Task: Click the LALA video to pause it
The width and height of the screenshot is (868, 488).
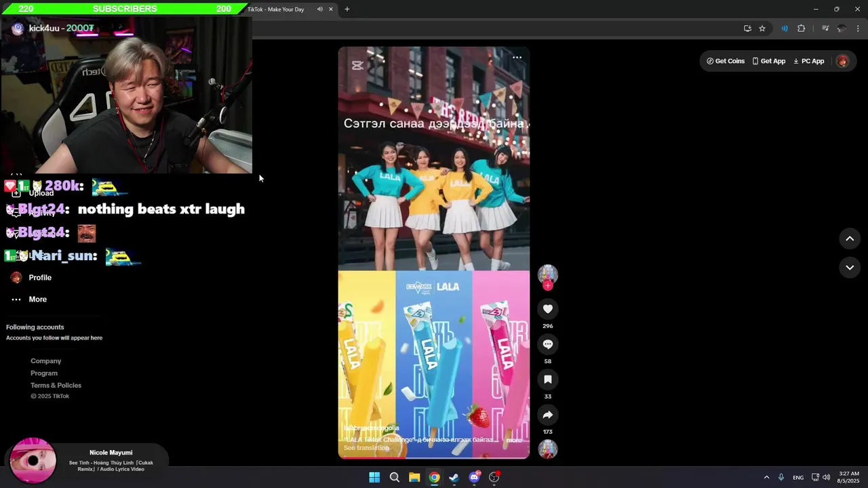Action: pyautogui.click(x=434, y=252)
